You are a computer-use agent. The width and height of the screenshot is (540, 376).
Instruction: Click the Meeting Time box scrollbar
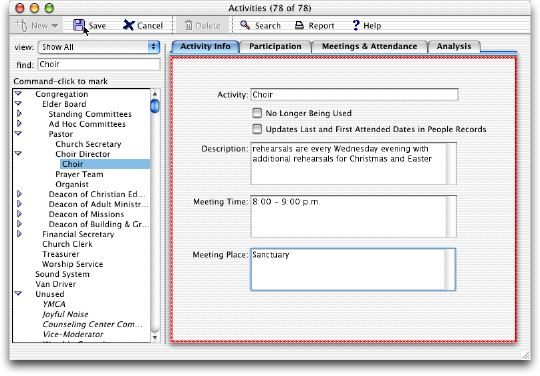pyautogui.click(x=451, y=217)
